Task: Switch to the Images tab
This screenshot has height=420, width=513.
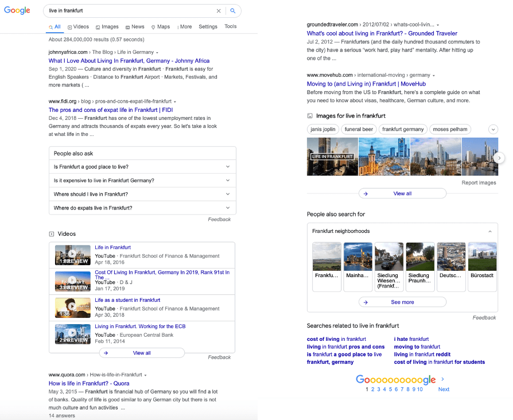Action: (107, 27)
